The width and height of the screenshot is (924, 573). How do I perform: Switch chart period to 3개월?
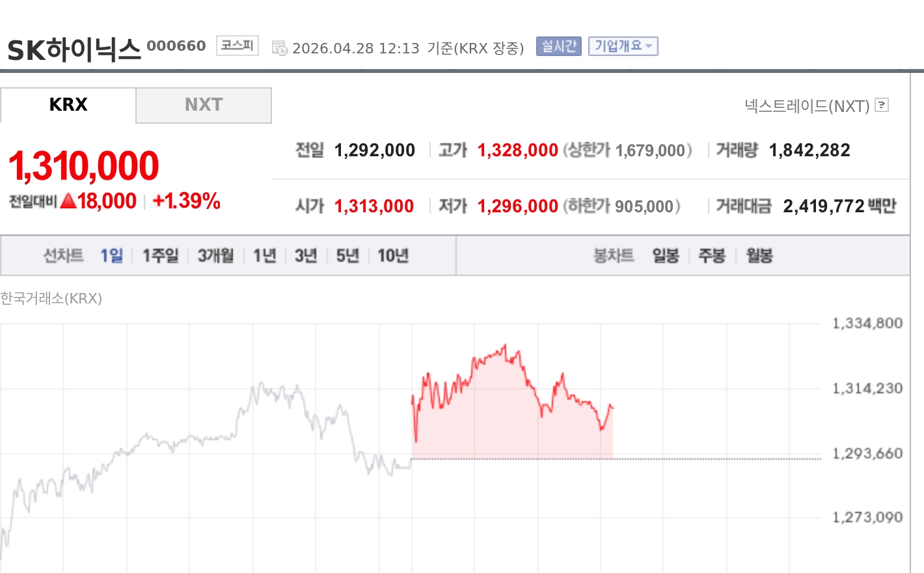pos(215,255)
